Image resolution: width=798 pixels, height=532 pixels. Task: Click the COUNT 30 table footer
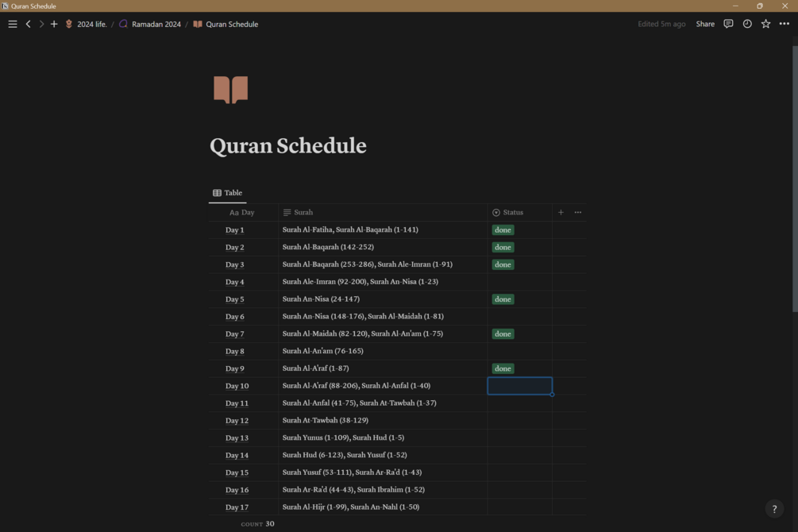(257, 524)
